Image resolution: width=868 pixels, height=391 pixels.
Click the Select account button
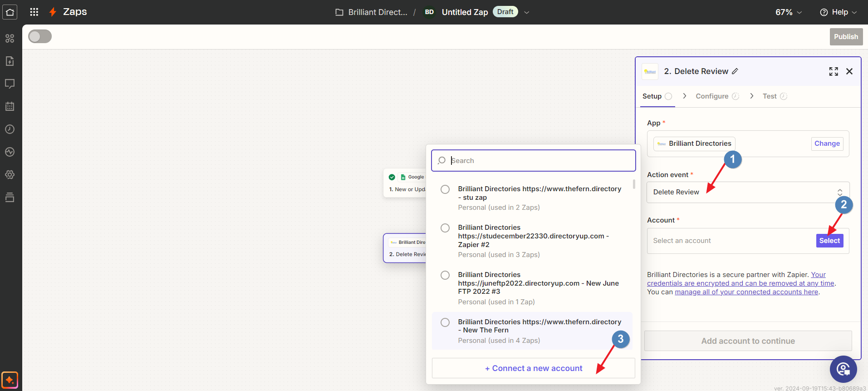pyautogui.click(x=829, y=241)
